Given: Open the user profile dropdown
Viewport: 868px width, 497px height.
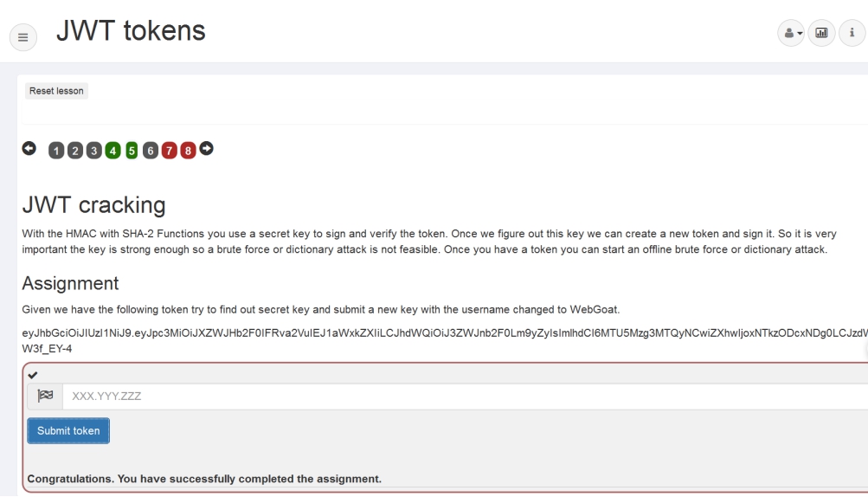Looking at the screenshot, I should [791, 33].
